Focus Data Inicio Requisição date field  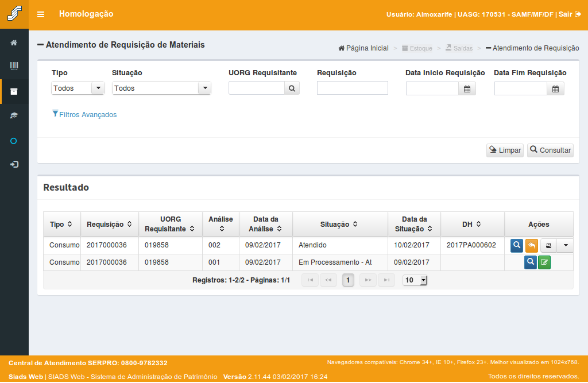[x=432, y=89]
